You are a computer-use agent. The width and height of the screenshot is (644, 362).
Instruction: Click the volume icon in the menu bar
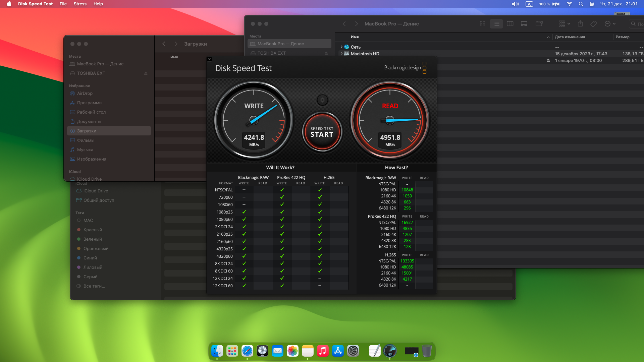(x=515, y=4)
